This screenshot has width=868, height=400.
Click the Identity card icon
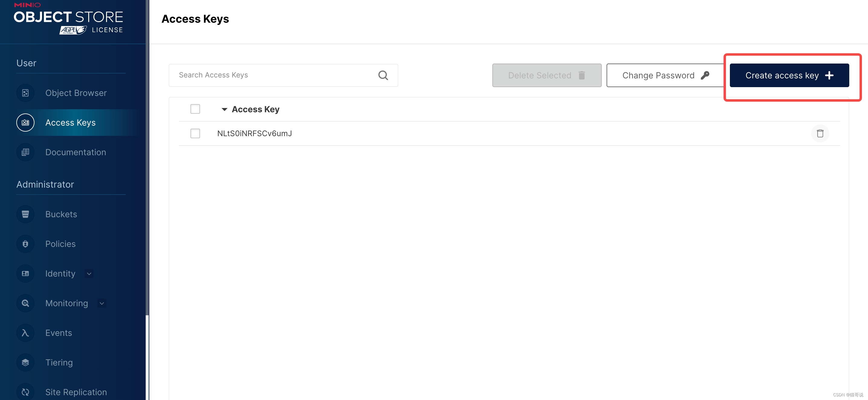pos(25,274)
